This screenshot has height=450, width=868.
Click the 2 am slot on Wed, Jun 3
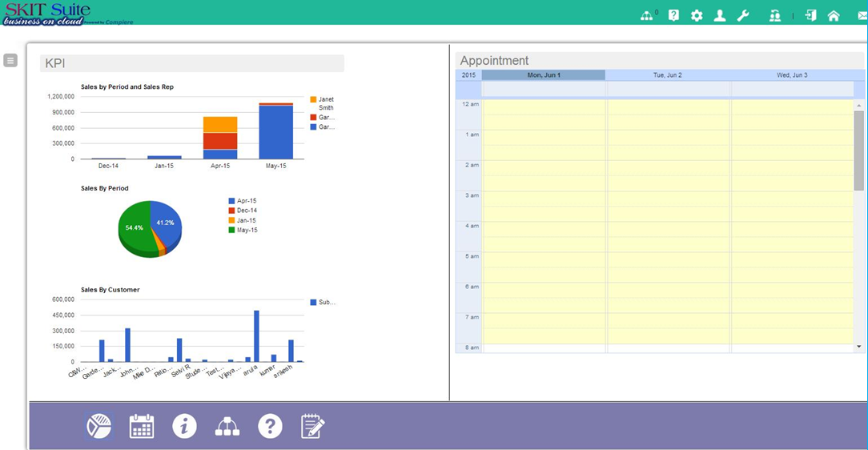click(x=791, y=168)
